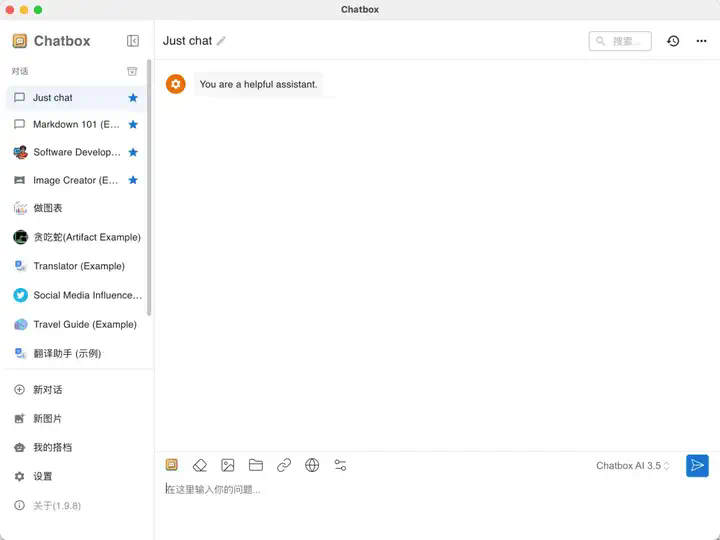Open the Translator (Example) conversation
Screen dimensions: 720x540
76,266
